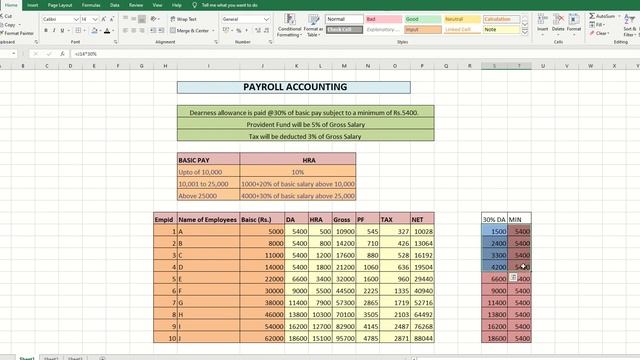This screenshot has width=640, height=360.
Task: Click the Orientation icon
Action: pyautogui.click(x=153, y=19)
